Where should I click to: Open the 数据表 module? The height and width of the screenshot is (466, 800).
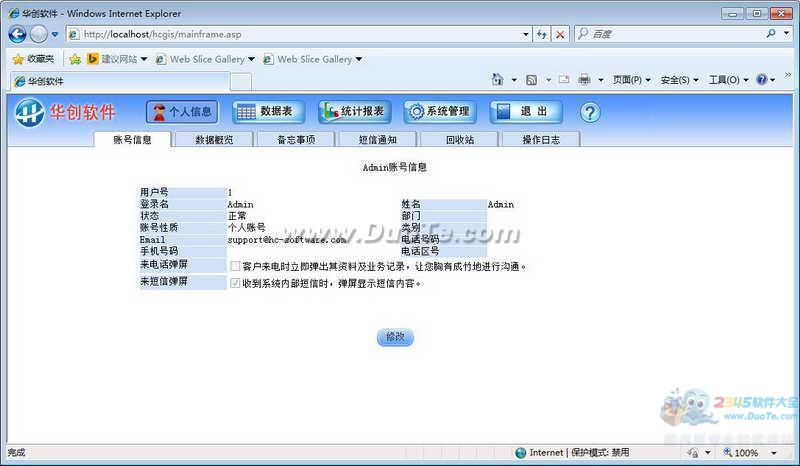(267, 112)
